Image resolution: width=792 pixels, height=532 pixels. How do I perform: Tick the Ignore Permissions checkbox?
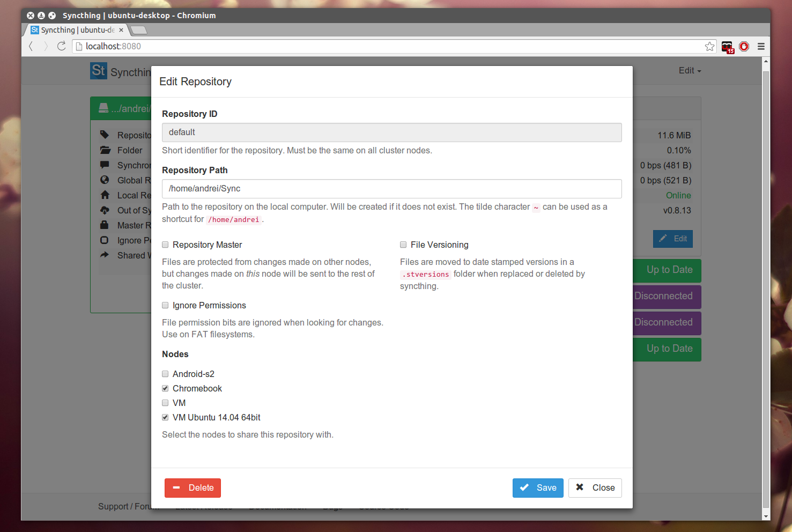[165, 305]
